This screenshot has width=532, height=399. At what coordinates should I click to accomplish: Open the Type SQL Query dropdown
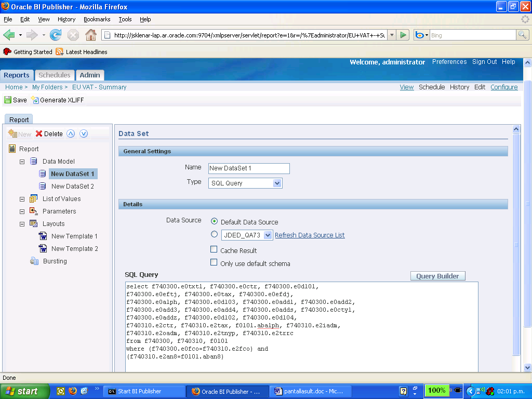tap(277, 183)
